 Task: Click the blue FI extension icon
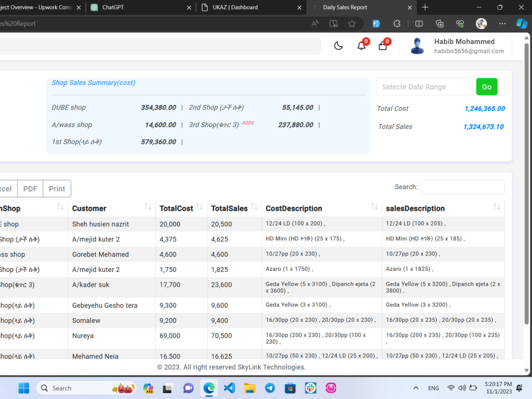click(x=376, y=24)
